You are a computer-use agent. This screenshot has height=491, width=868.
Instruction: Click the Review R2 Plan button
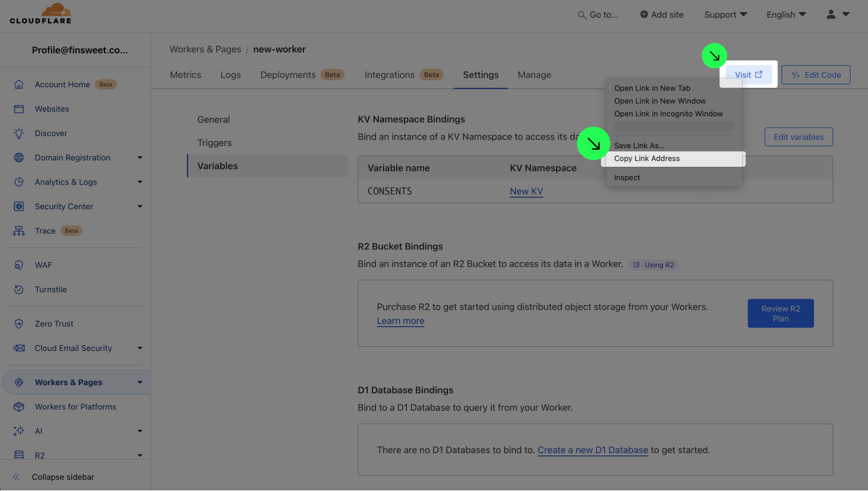tap(780, 314)
